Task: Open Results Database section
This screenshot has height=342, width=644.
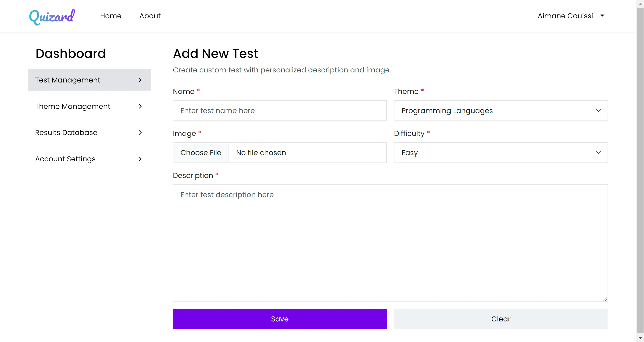Action: 90,133
